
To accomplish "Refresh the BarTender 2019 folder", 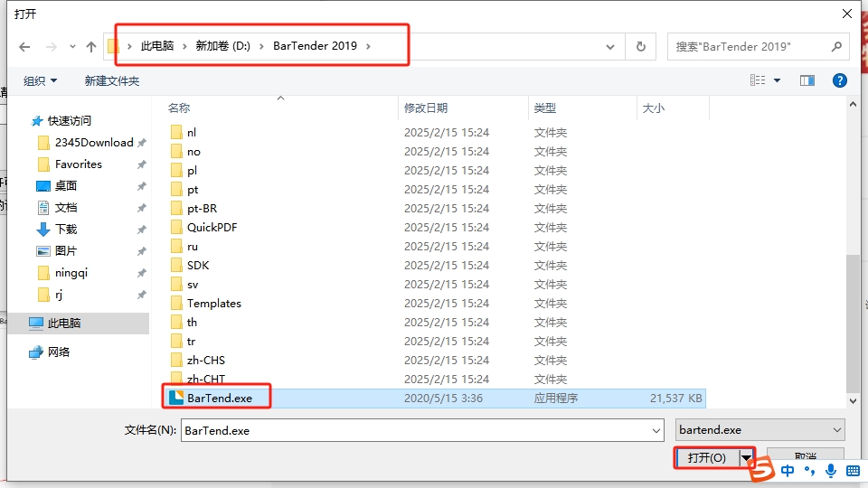I will (641, 46).
